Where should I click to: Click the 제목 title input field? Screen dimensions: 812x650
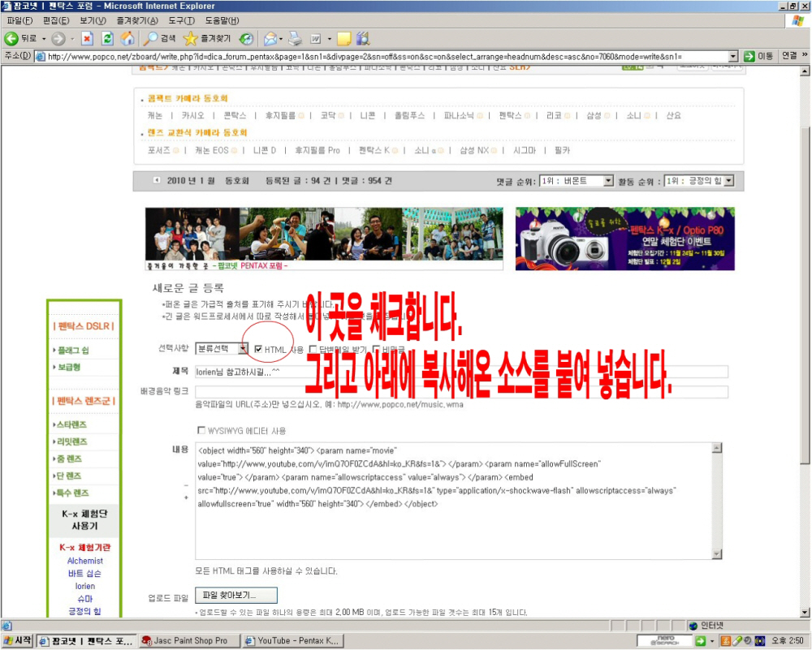(x=460, y=372)
